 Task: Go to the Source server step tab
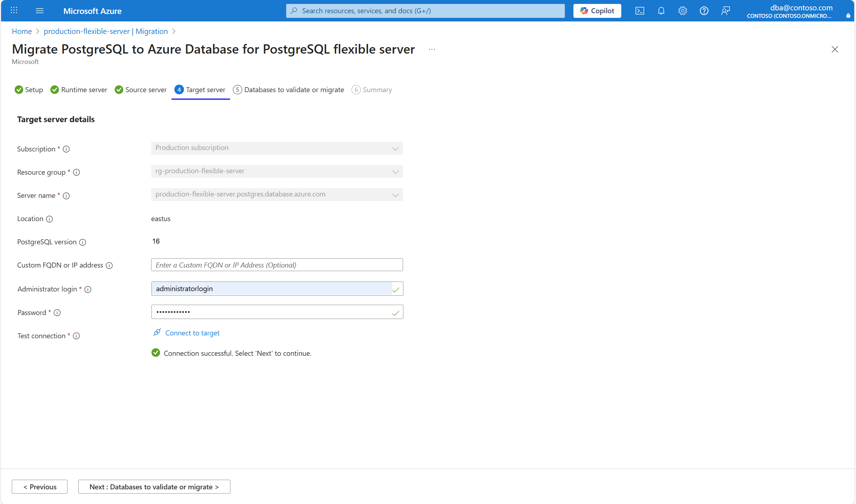[x=141, y=90]
